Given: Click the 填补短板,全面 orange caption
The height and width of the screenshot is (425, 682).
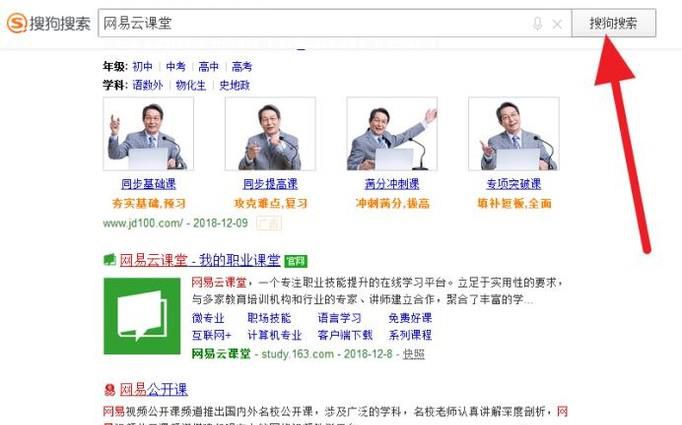Looking at the screenshot, I should tap(514, 204).
